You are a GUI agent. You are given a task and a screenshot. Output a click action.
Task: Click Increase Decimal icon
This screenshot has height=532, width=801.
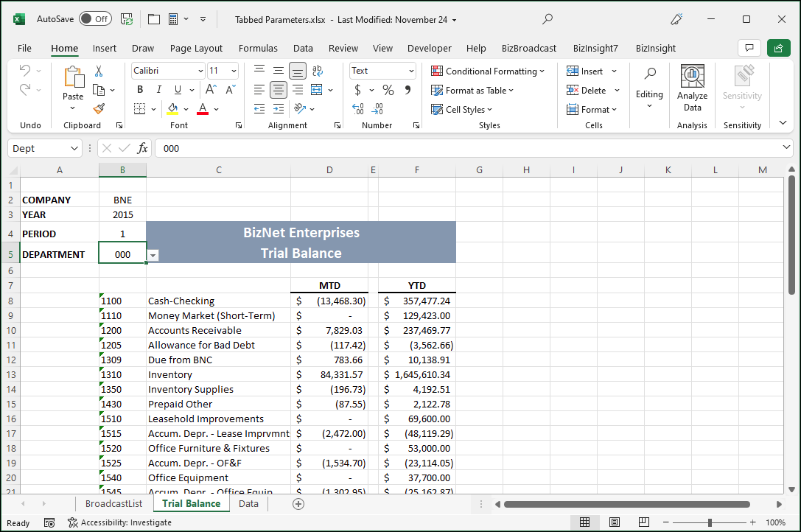(x=358, y=109)
